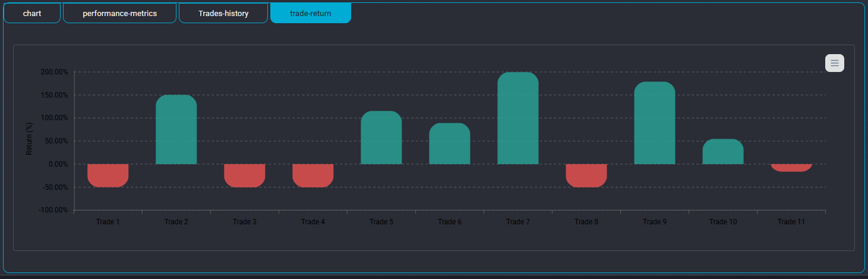The height and width of the screenshot is (279, 868).
Task: Click the '200.00%' y-axis value
Action: point(54,72)
